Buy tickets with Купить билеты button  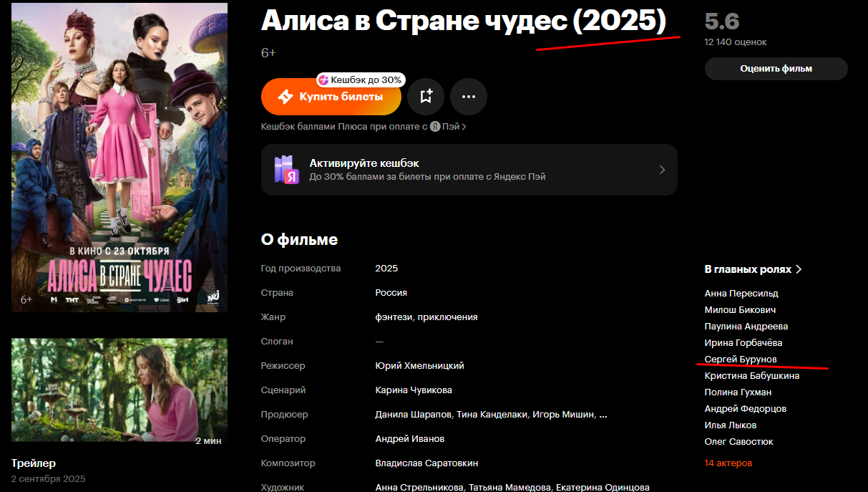331,97
